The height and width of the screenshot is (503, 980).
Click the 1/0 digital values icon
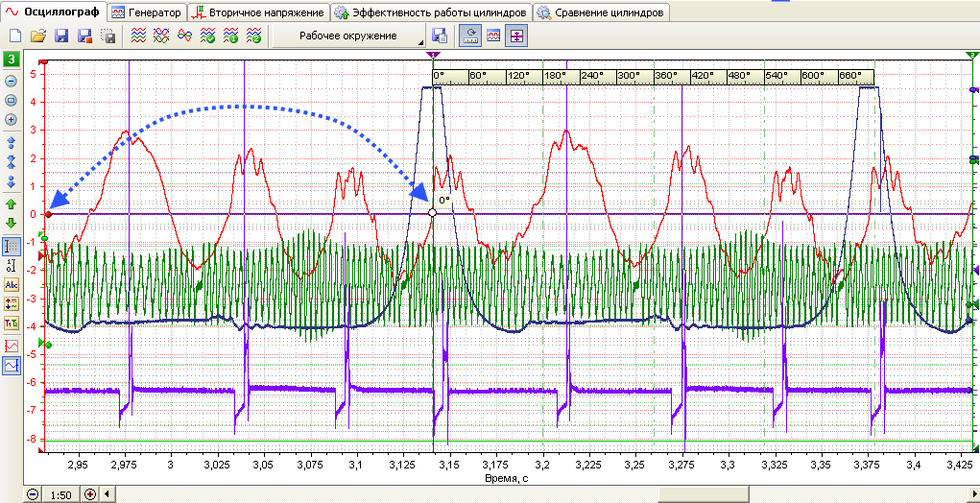(x=12, y=266)
